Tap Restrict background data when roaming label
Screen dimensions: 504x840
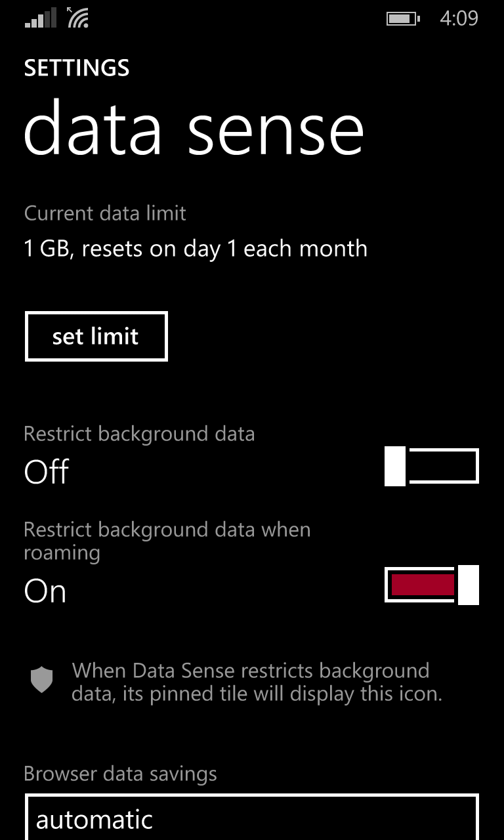point(167,541)
